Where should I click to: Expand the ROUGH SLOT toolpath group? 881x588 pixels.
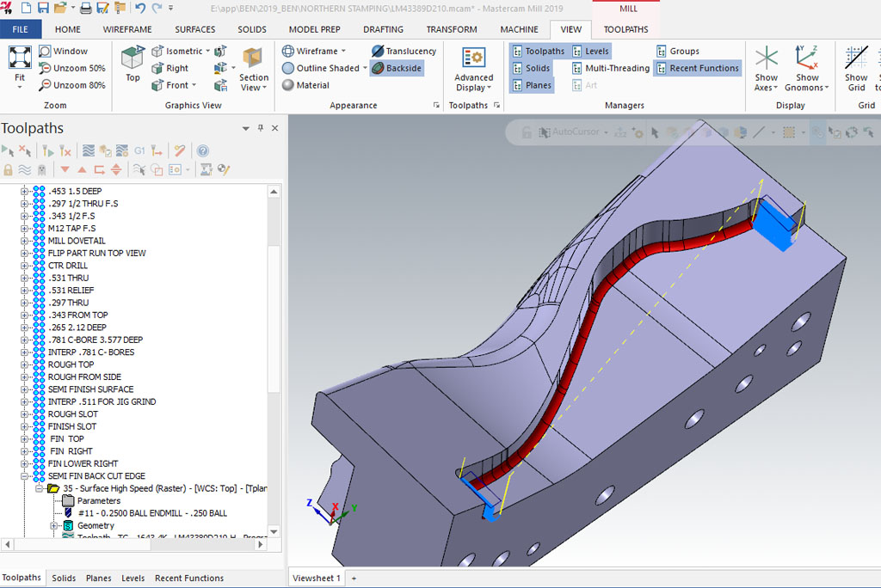(x=25, y=414)
